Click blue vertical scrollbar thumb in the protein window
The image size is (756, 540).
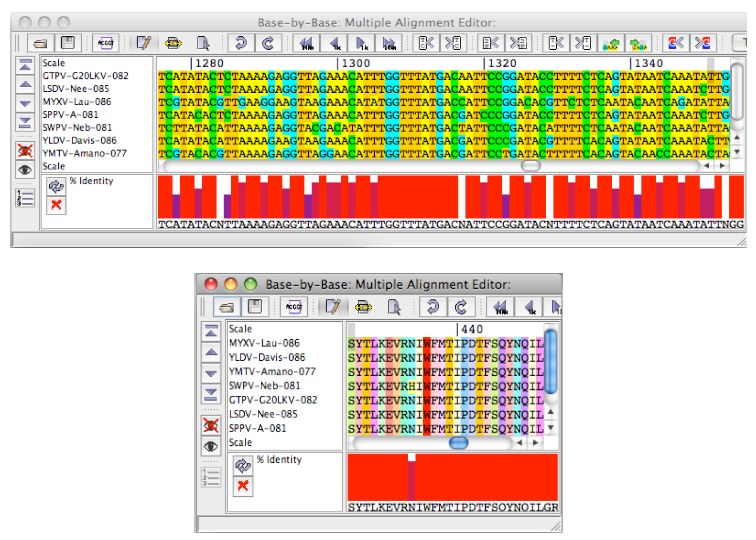[551, 361]
